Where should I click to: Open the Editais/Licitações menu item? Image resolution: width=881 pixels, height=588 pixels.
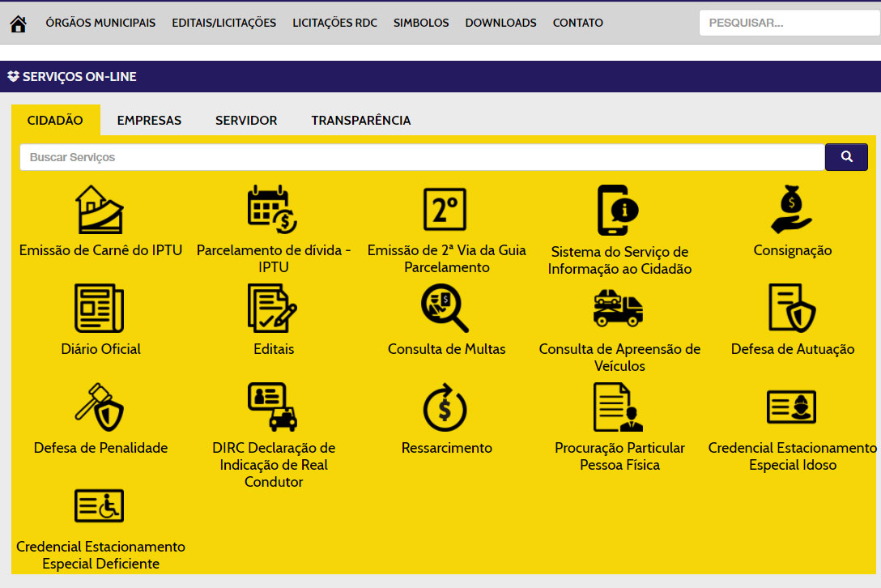pyautogui.click(x=223, y=23)
